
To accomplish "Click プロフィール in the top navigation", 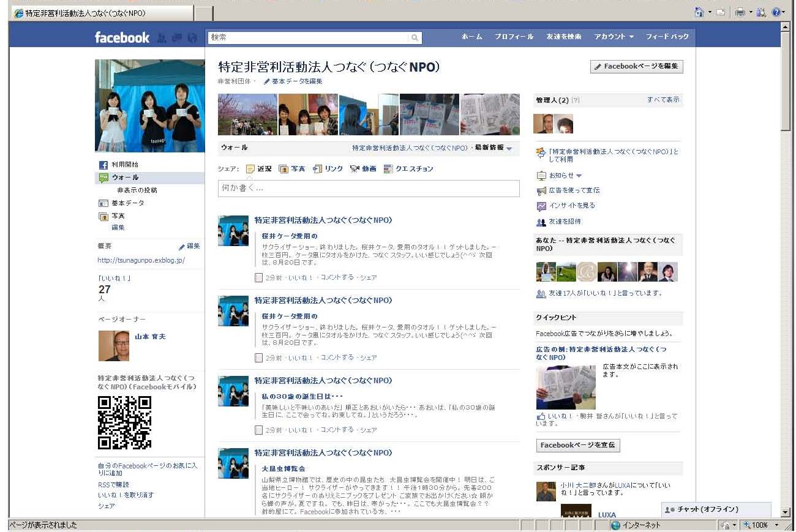I will (x=514, y=37).
